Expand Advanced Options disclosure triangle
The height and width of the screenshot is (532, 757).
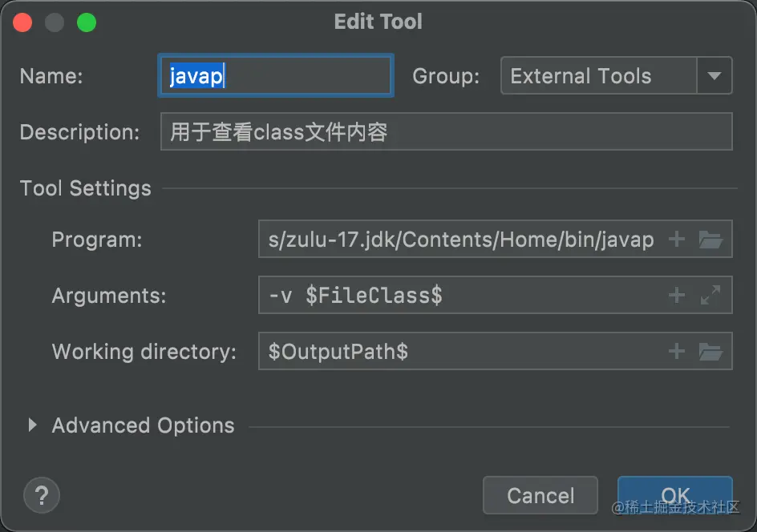32,425
